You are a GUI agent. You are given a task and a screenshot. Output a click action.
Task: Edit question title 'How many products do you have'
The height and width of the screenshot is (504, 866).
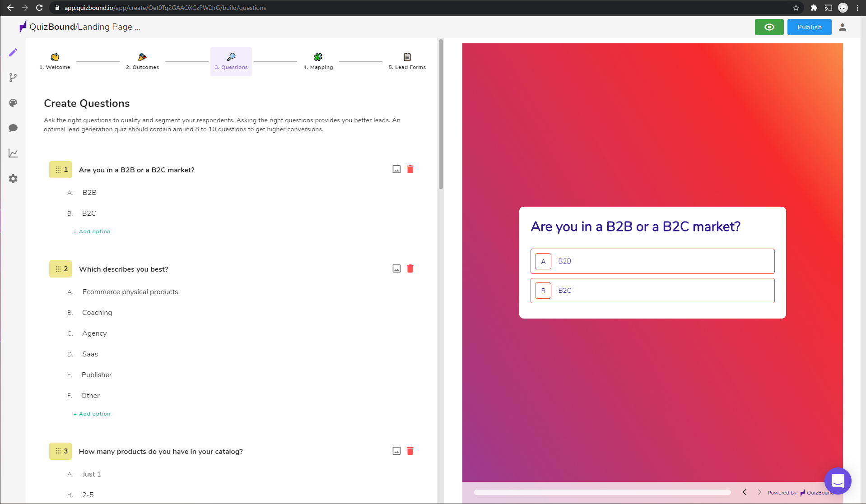tap(161, 452)
